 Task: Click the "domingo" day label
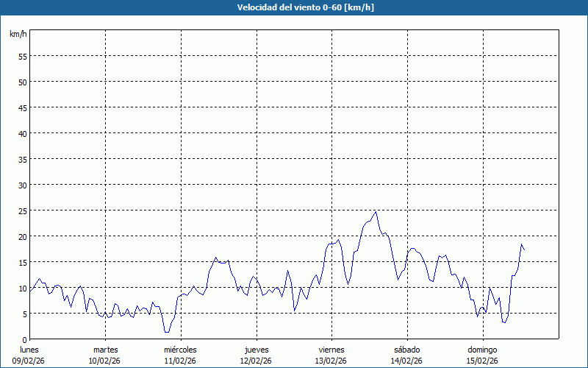pyautogui.click(x=482, y=350)
